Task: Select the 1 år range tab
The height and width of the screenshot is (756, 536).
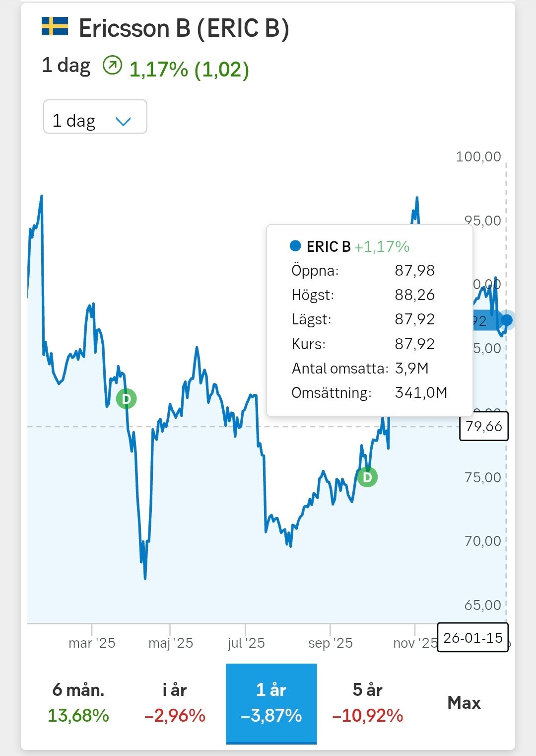Action: point(271,702)
